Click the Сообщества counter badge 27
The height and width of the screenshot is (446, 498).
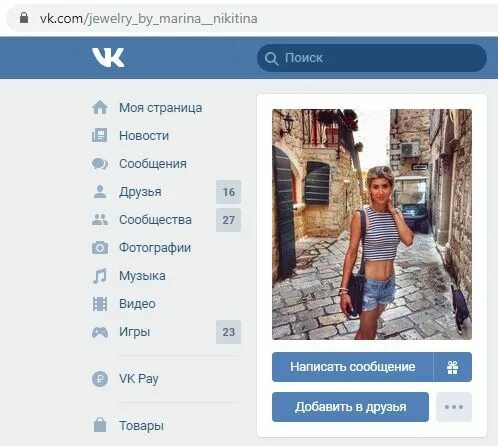(x=228, y=220)
